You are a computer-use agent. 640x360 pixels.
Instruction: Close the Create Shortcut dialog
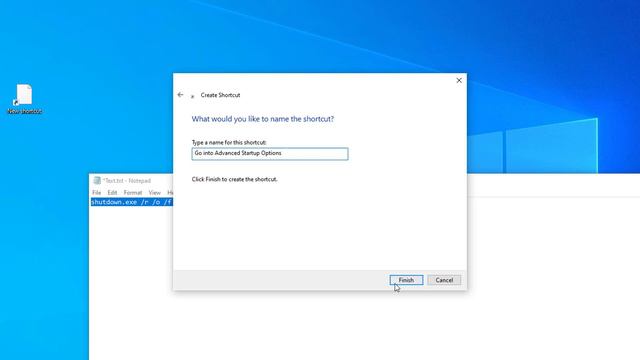459,80
